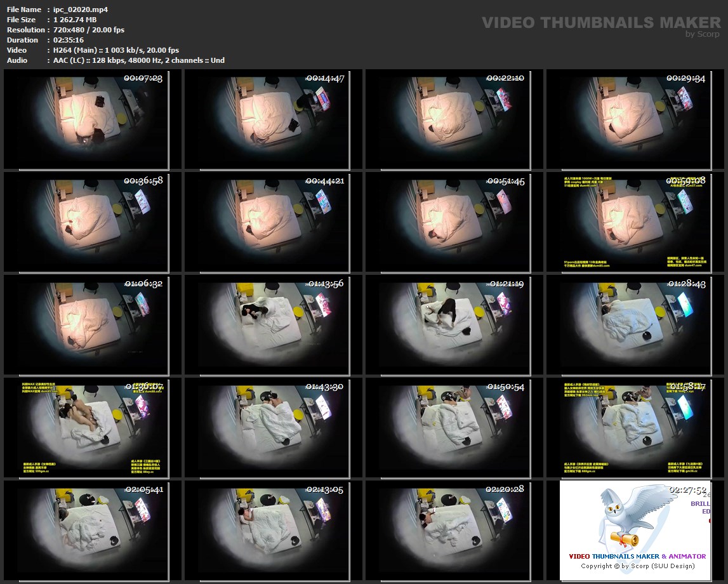The width and height of the screenshot is (728, 584).
Task: Click the thumbnail marked 00:59:08
Action: click(x=635, y=222)
